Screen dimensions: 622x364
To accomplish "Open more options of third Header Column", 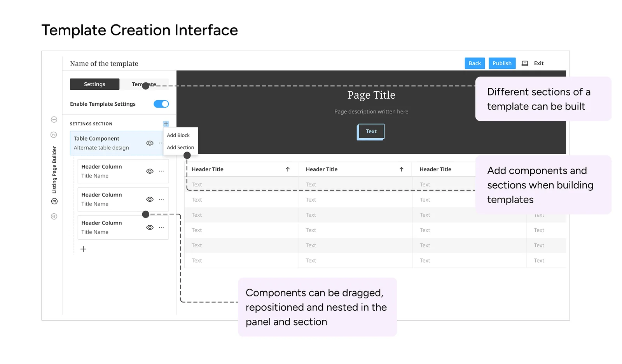I will pyautogui.click(x=161, y=228).
